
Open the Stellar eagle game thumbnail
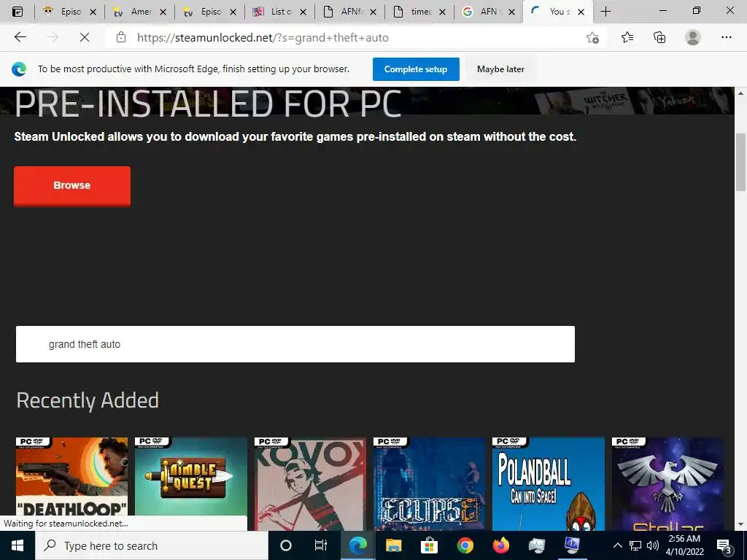pyautogui.click(x=667, y=483)
